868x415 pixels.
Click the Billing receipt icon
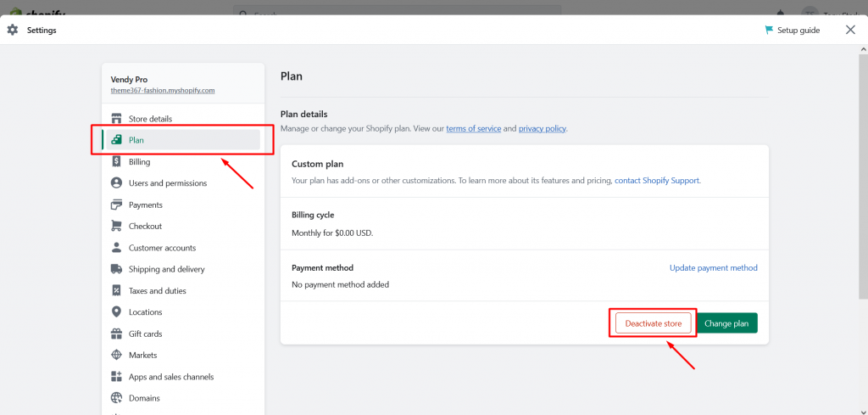116,162
